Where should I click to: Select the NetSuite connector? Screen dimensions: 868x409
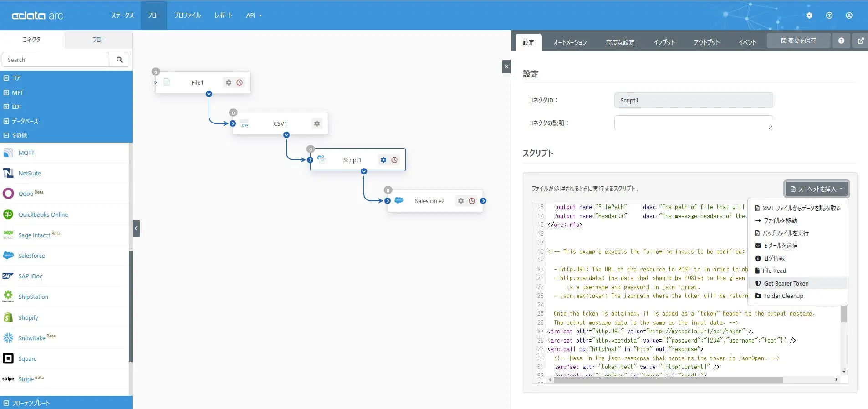(64, 173)
